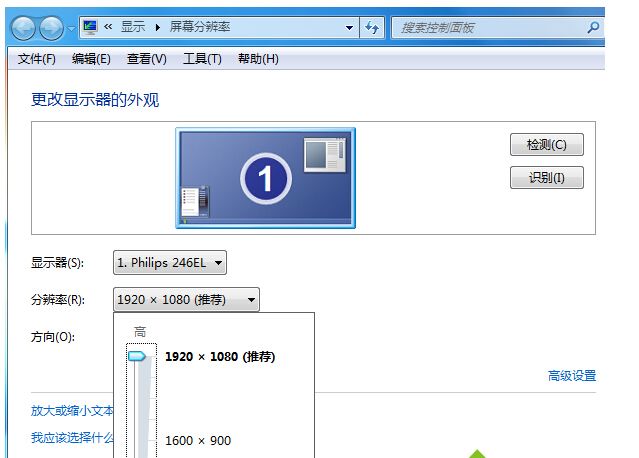Click the 检测(C) detect button
The height and width of the screenshot is (458, 639).
pos(546,145)
